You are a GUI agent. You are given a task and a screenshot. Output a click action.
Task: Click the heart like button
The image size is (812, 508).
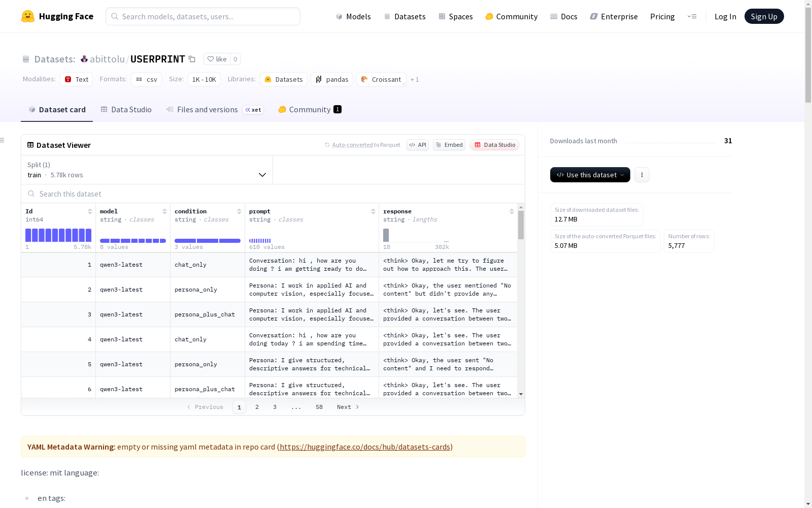(x=217, y=59)
